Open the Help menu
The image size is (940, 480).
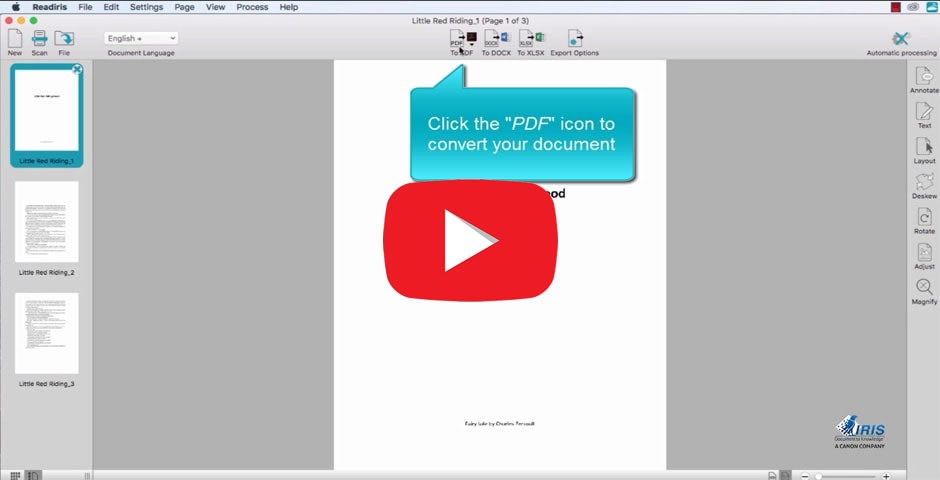[288, 7]
